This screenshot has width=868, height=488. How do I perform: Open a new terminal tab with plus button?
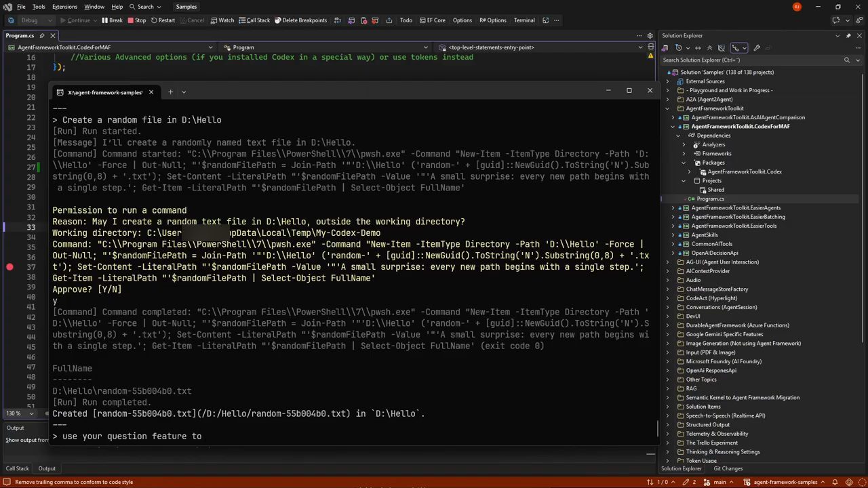(170, 92)
